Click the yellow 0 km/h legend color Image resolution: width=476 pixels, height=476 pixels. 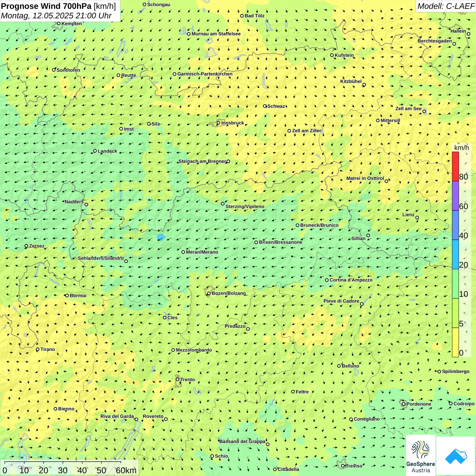(x=456, y=342)
